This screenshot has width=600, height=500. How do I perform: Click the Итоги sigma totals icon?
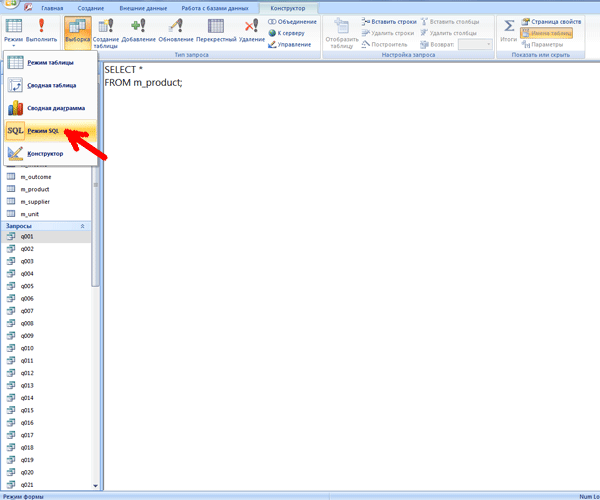tap(509, 29)
